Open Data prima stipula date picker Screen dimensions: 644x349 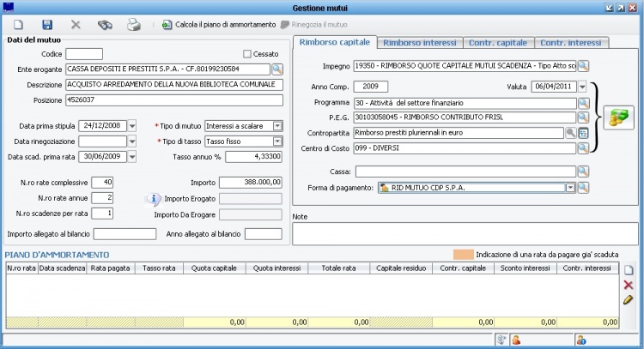[131, 126]
